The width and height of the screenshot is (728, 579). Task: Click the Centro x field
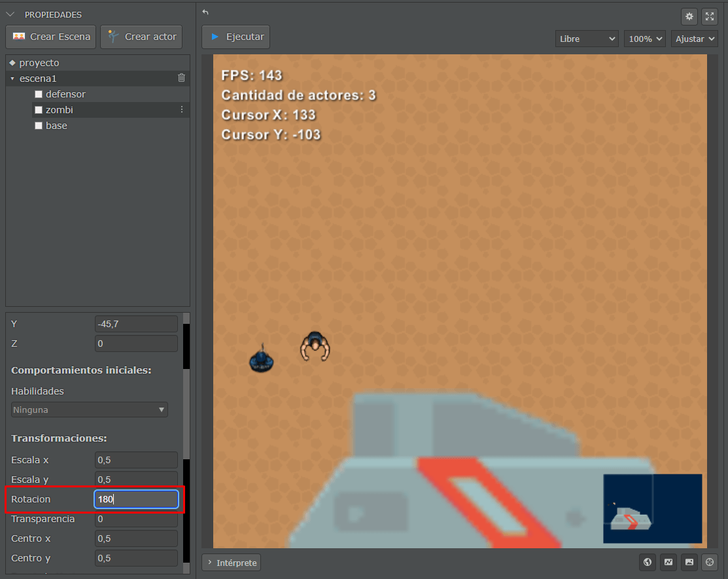click(x=136, y=538)
